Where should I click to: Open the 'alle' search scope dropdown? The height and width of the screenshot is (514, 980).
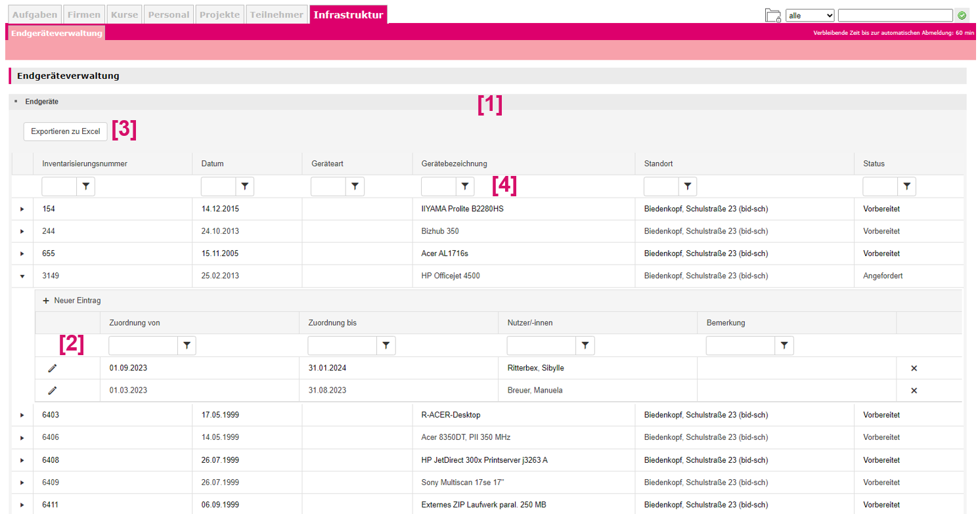click(x=810, y=15)
